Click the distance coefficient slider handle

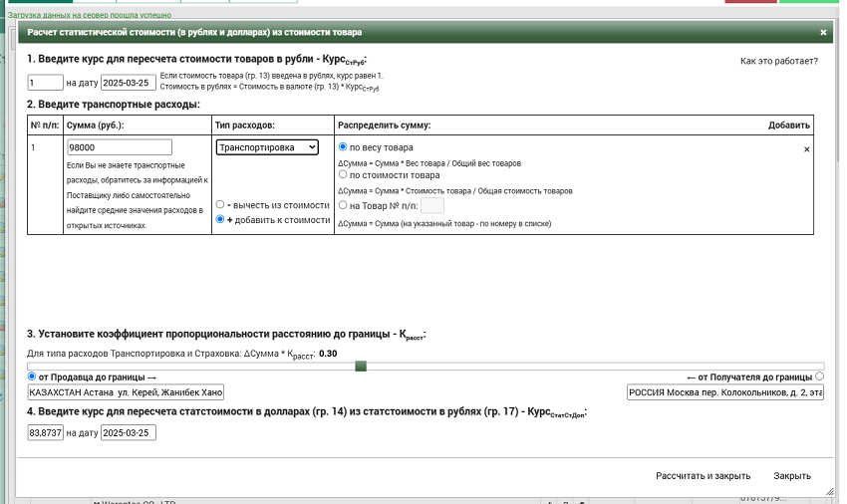coord(361,367)
